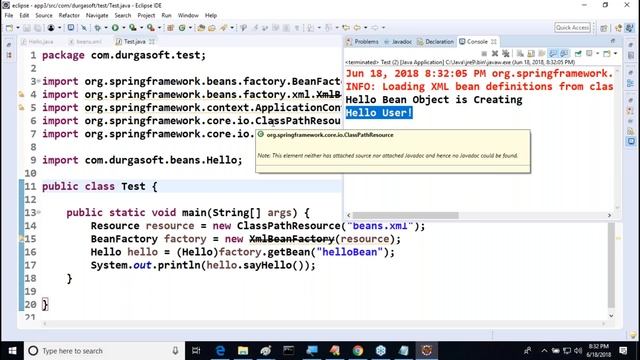Click the Coverage launch toolbar icon
Image resolution: width=640 pixels, height=360 pixels.
[133, 28]
